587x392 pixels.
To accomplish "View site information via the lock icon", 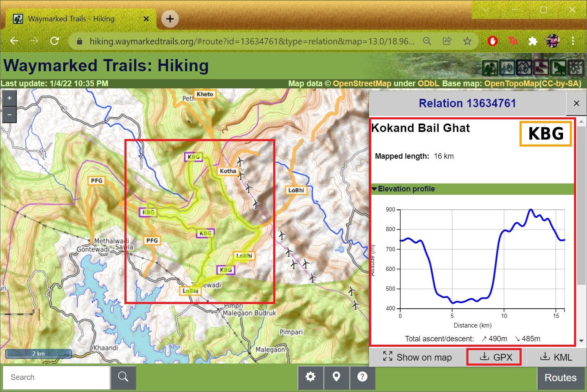I will [x=80, y=41].
